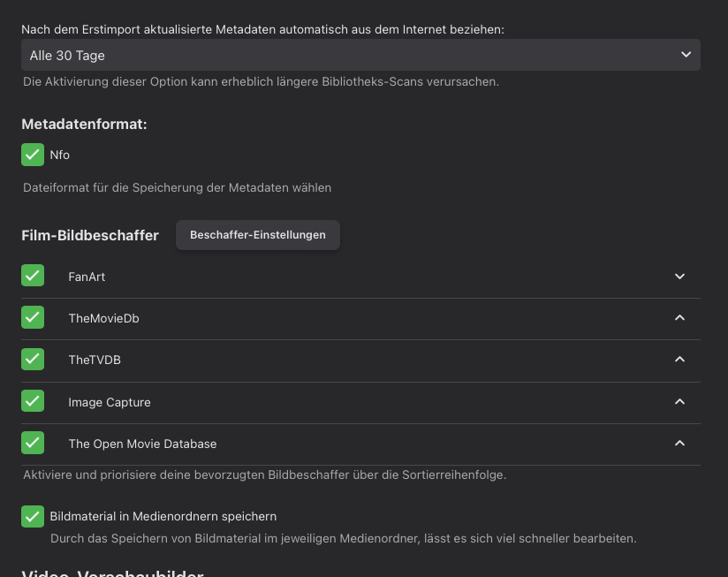Viewport: 728px width, 577px height.
Task: Toggle the TheTVDB fetcher checkbox
Action: [33, 359]
